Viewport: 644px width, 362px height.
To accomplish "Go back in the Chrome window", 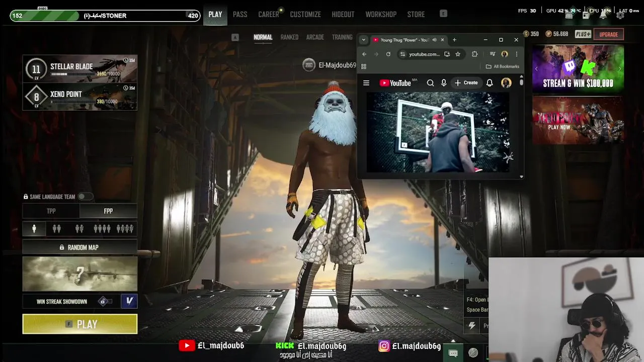I will pos(364,54).
